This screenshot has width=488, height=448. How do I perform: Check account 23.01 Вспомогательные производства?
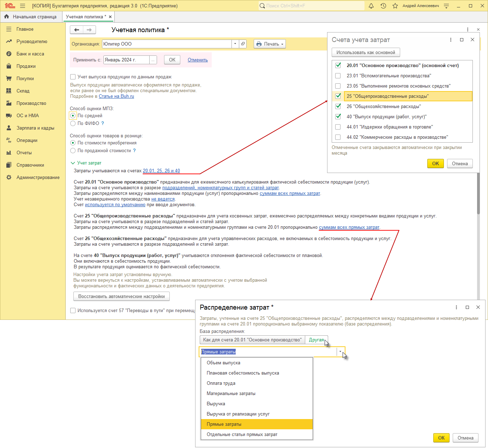pos(338,76)
